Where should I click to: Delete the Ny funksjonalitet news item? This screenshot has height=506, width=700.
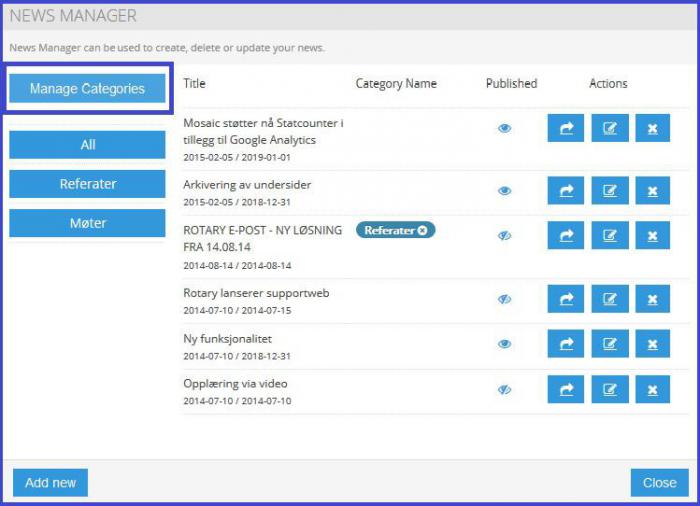tap(652, 344)
